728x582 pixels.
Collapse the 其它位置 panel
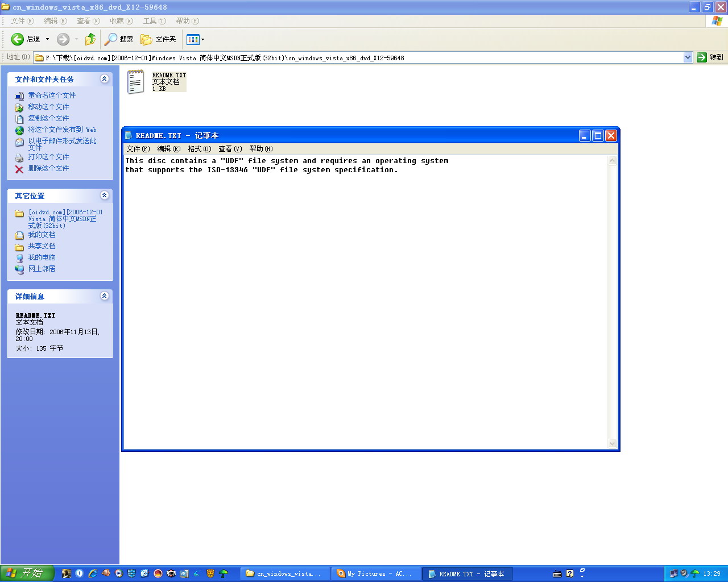pos(105,196)
